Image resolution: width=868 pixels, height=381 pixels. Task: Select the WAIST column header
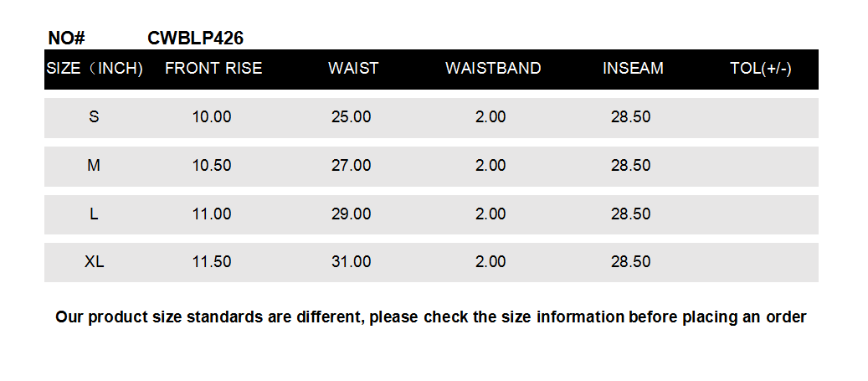[353, 69]
